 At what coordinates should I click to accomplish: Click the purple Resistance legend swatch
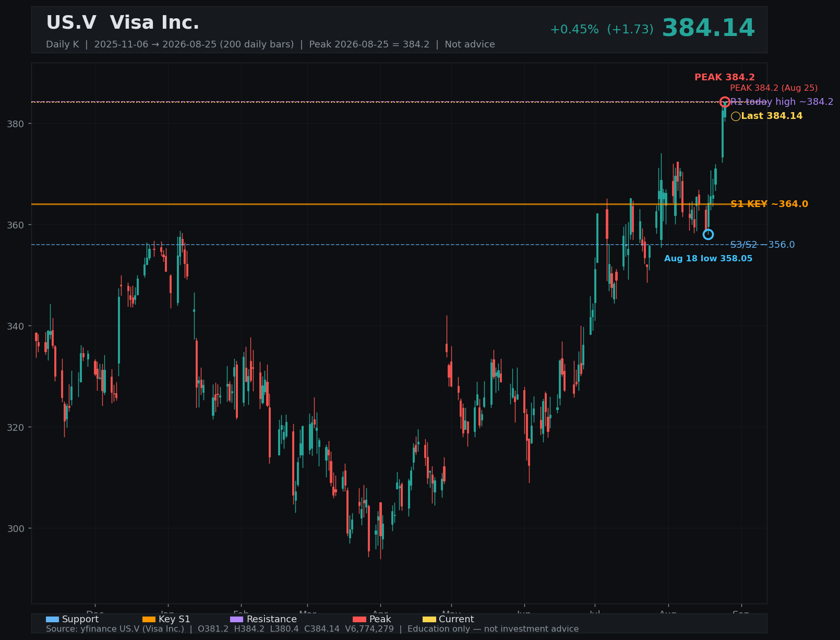236,619
